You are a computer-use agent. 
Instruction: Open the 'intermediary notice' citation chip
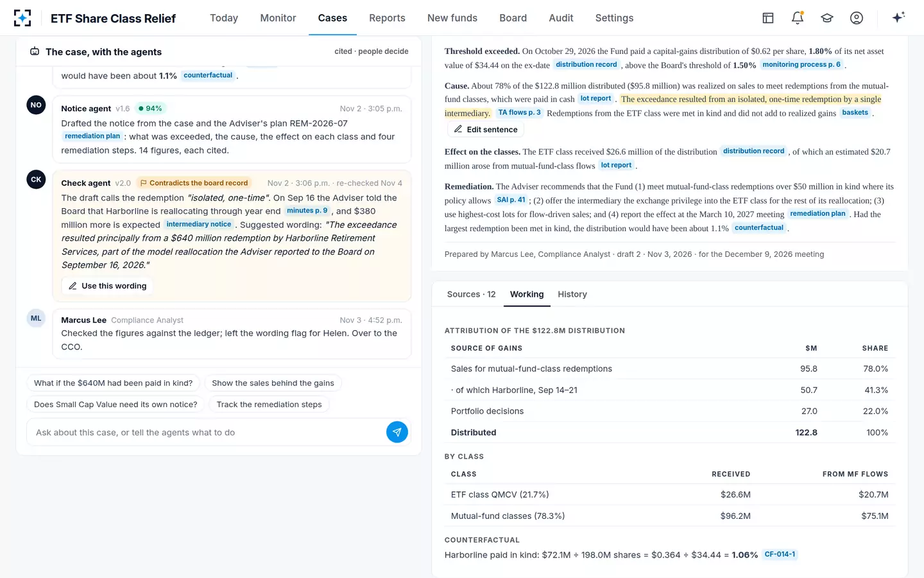tap(199, 225)
